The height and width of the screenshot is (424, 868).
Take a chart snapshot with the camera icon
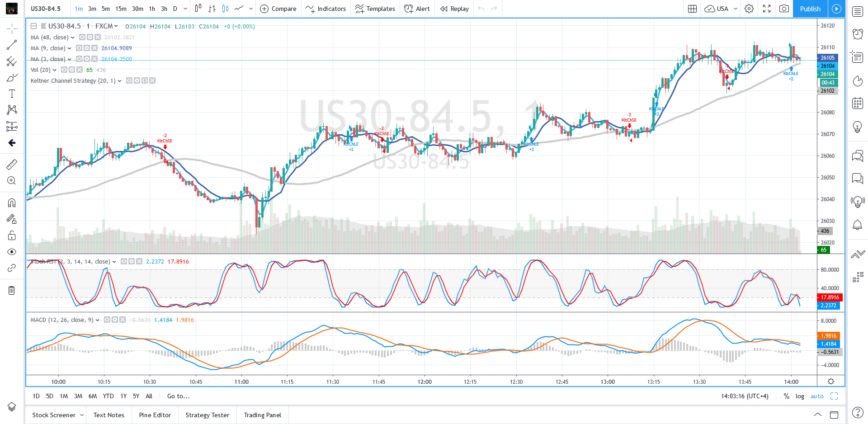(x=784, y=9)
